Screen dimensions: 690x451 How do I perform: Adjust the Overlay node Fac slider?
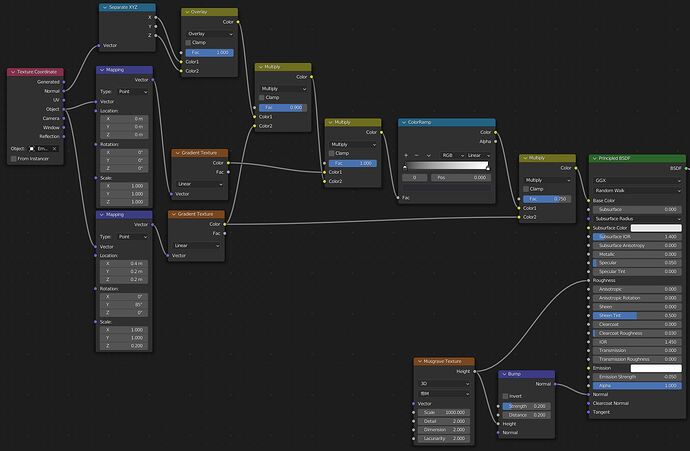[x=209, y=52]
